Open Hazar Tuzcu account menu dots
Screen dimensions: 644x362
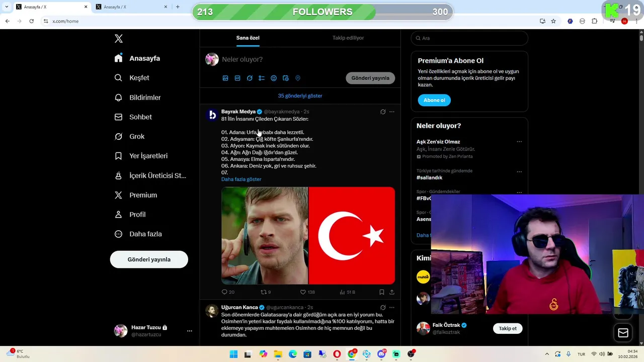[x=190, y=331]
